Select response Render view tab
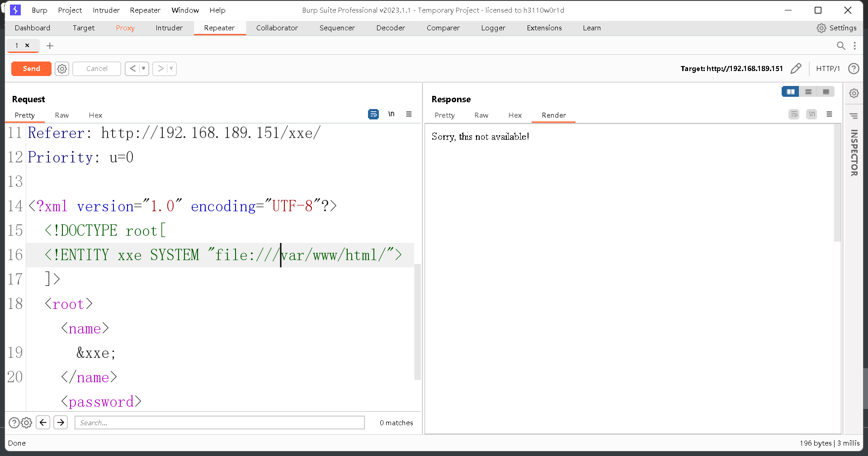868x456 pixels. (x=554, y=115)
